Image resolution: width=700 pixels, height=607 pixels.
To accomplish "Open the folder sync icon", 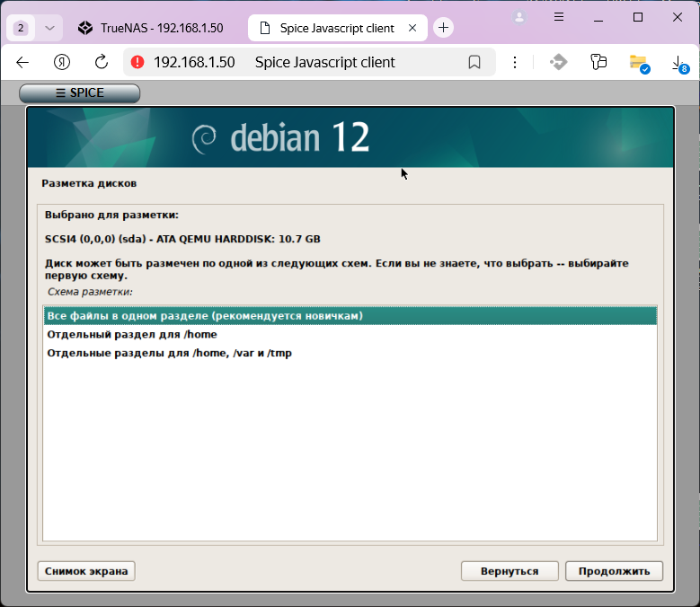I will [639, 64].
